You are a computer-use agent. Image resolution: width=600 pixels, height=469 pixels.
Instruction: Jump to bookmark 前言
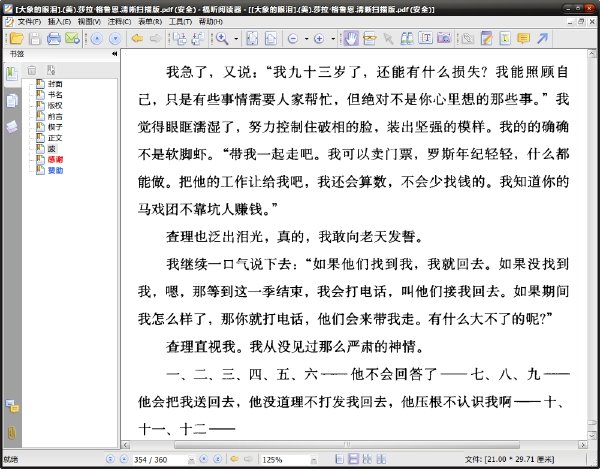pos(55,116)
